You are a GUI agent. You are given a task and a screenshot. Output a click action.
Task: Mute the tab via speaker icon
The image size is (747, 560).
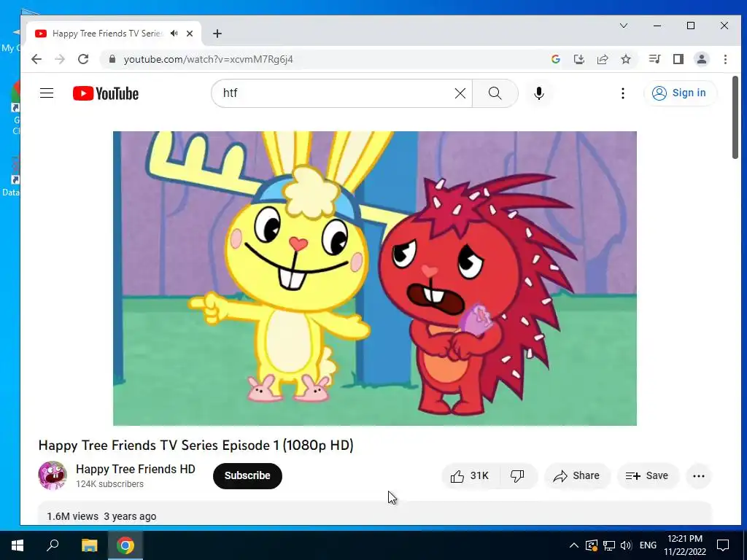[174, 34]
